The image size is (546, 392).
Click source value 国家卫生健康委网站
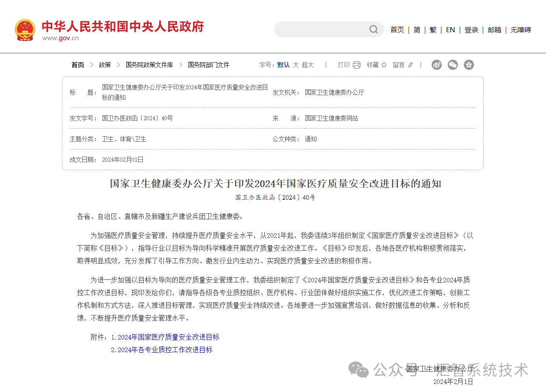click(x=331, y=118)
